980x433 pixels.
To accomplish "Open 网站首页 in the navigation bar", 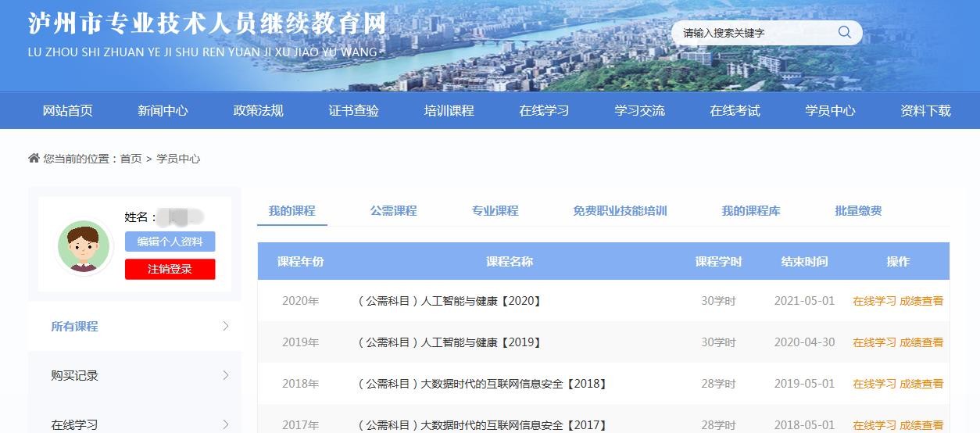I will pos(67,110).
